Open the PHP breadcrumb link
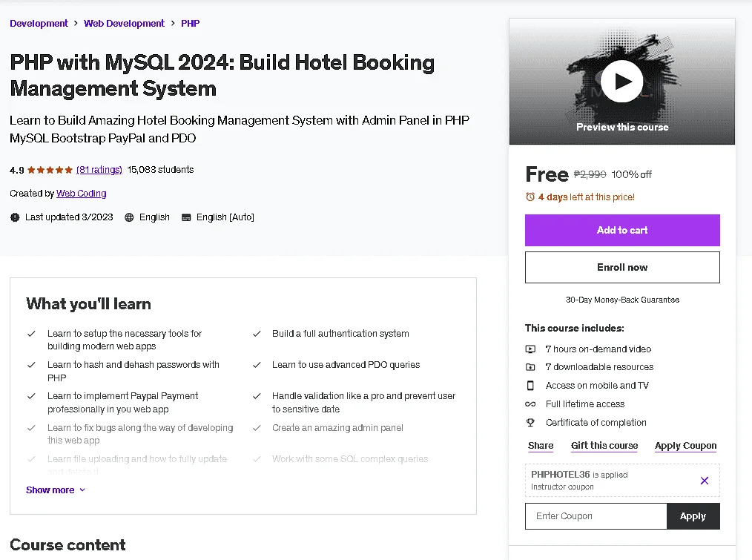The image size is (752, 560). pos(191,23)
